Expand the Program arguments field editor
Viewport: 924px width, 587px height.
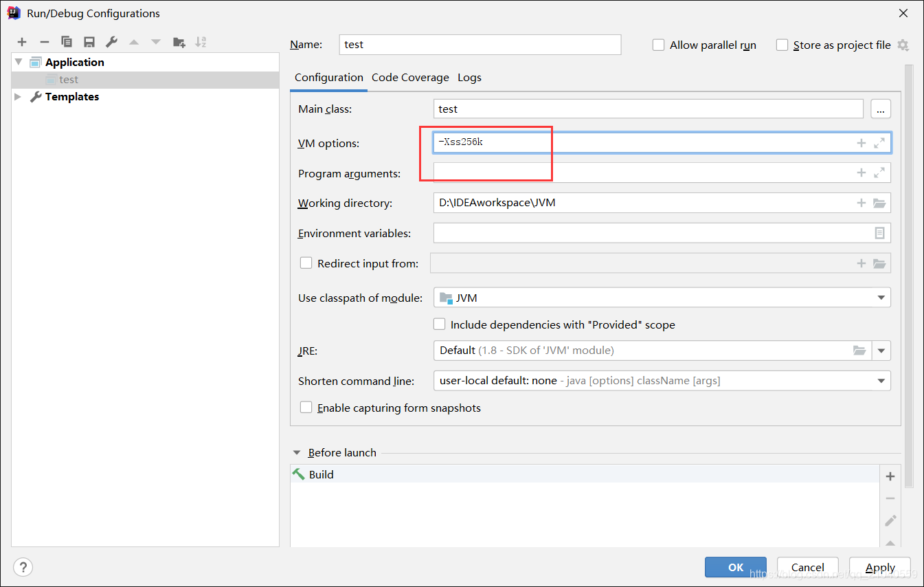click(879, 173)
